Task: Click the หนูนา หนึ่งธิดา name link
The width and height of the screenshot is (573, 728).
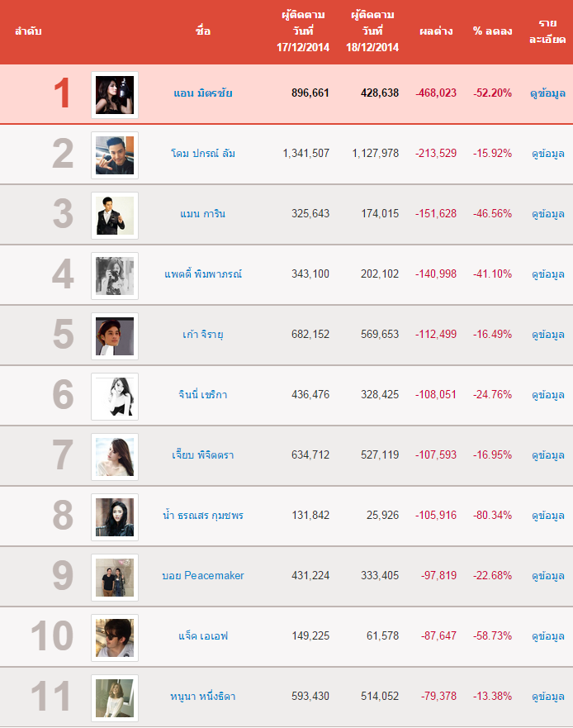Action: click(203, 697)
